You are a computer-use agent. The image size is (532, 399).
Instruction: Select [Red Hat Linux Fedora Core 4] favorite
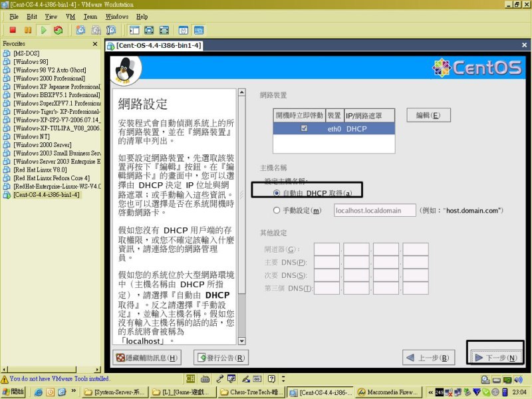[52, 178]
